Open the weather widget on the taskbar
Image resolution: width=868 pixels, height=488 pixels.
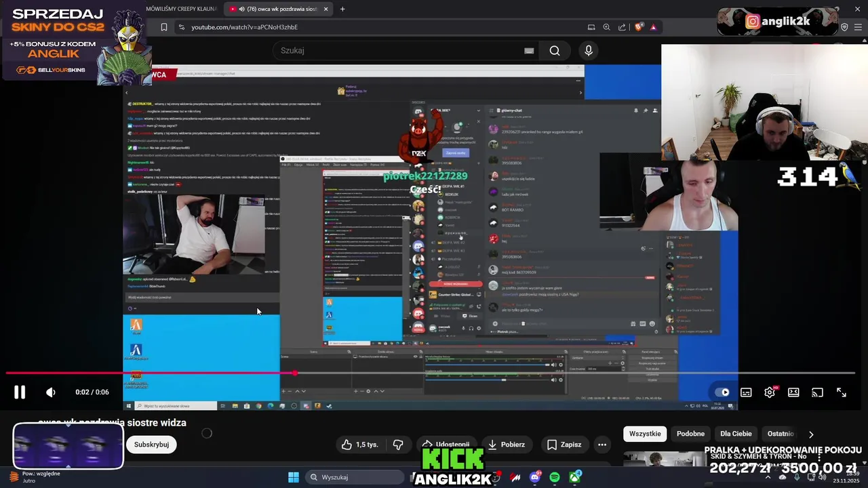(34, 477)
